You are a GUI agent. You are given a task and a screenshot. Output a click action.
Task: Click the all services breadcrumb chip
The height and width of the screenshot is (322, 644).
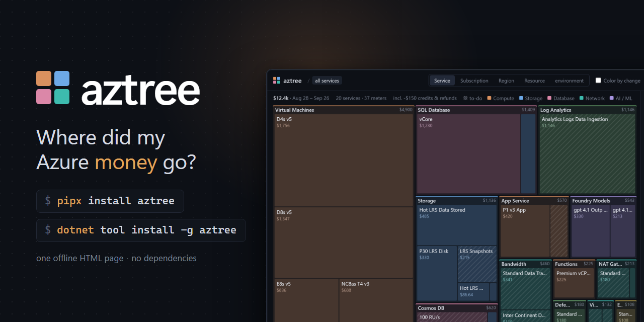point(327,80)
